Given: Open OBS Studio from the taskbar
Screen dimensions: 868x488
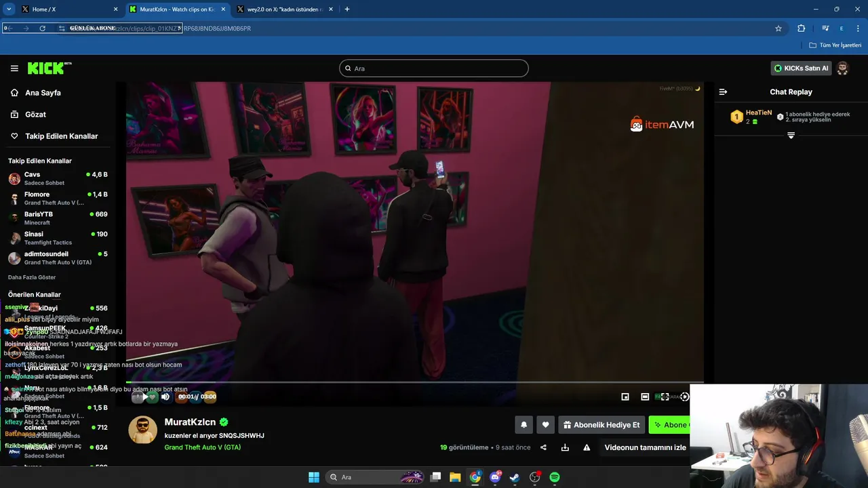Looking at the screenshot, I should 534,477.
